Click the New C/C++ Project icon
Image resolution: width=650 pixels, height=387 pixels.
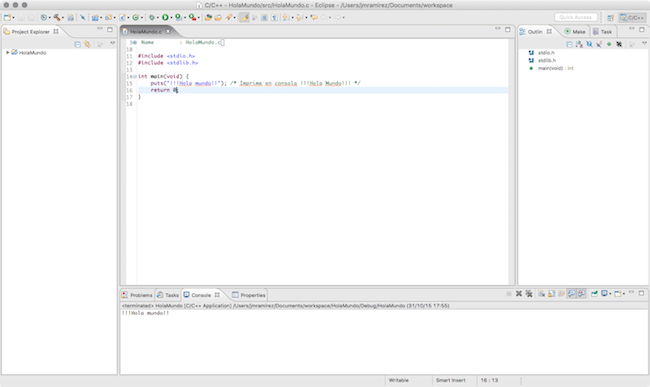[x=95, y=17]
